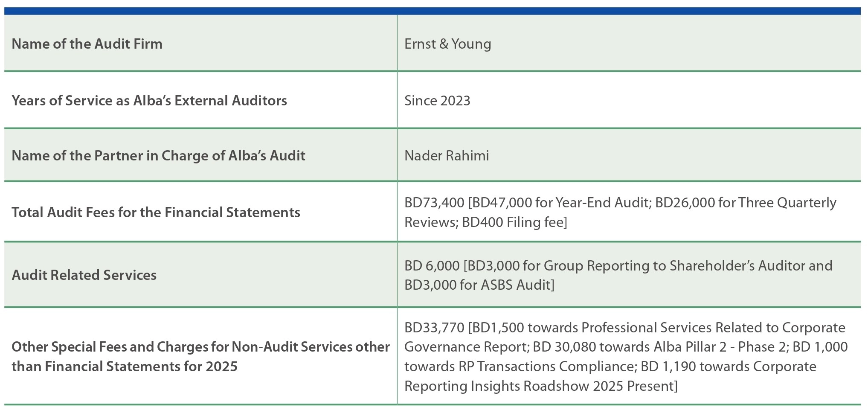Screen dimensions: 868x416
Task: Click the blue header bar above table
Action: tap(433, 11)
